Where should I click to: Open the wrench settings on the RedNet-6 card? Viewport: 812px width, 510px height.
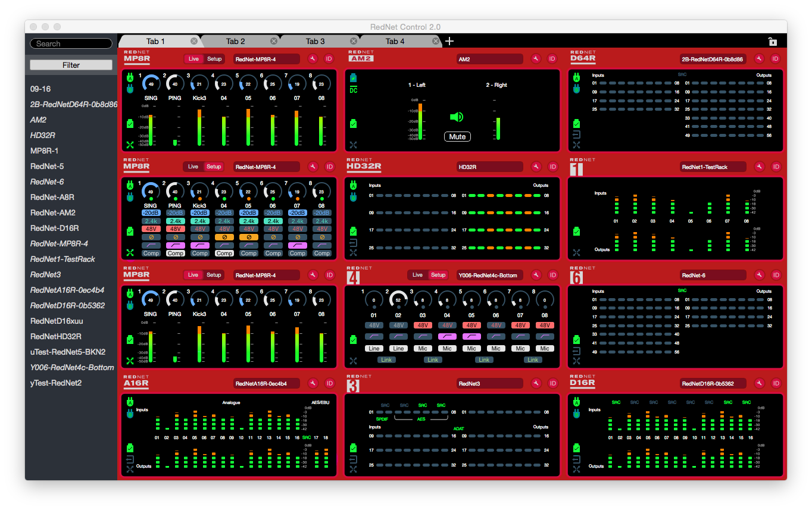(x=759, y=275)
